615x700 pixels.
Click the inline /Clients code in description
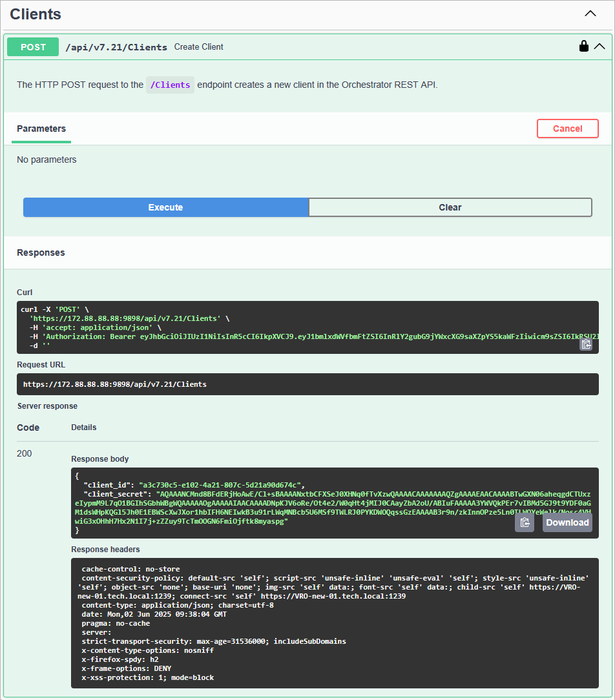click(x=170, y=85)
